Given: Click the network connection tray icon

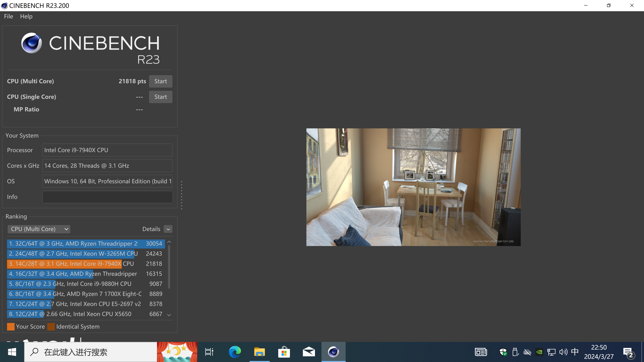Looking at the screenshot, I should tap(551, 352).
